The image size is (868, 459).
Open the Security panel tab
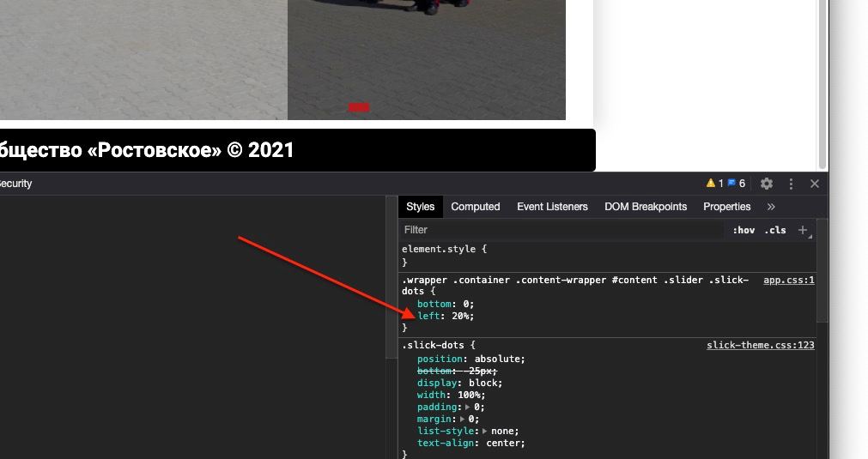[16, 184]
